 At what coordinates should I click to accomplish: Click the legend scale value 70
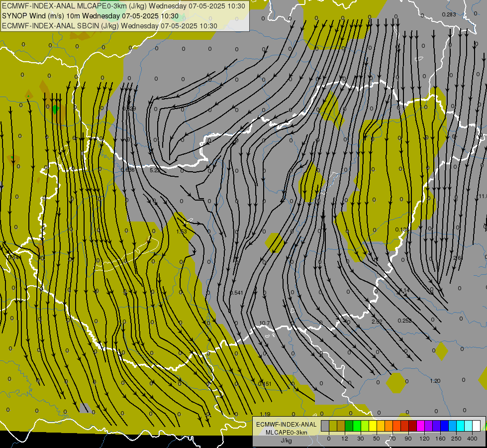point(392,439)
